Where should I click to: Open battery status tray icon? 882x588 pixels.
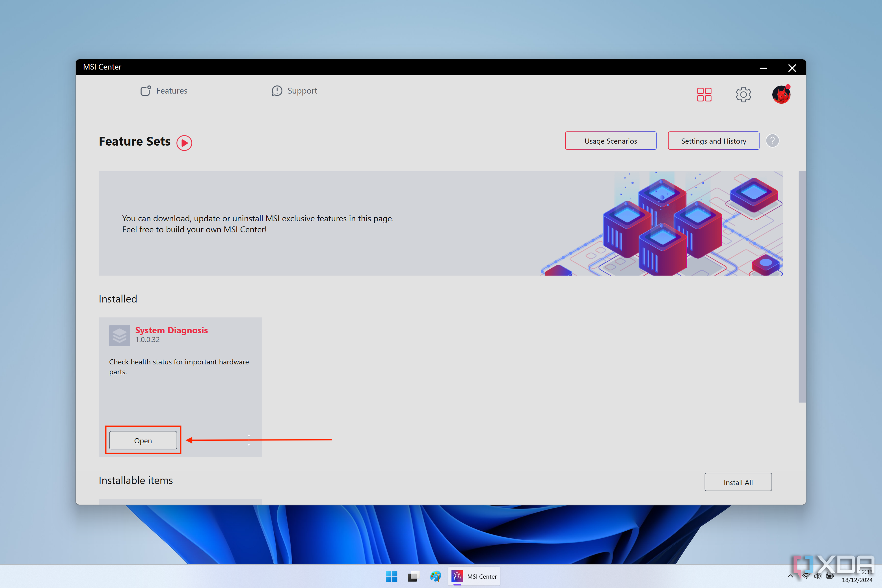click(830, 576)
